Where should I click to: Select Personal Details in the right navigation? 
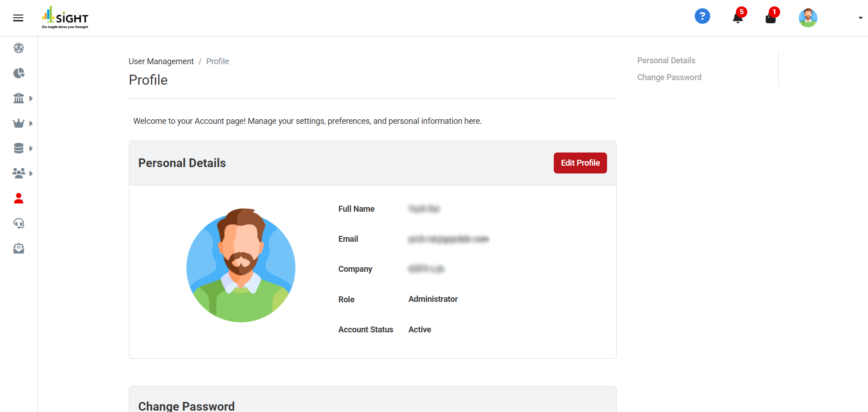click(666, 60)
